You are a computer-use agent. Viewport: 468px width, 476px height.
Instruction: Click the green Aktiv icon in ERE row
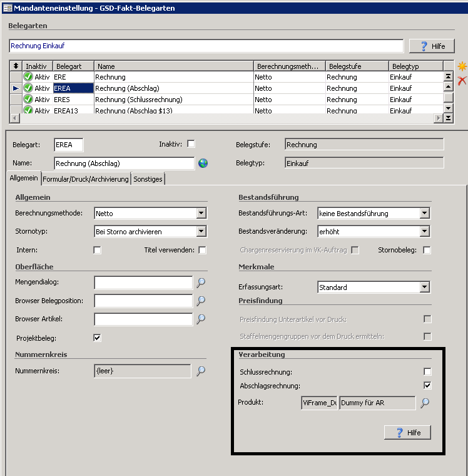(28, 76)
